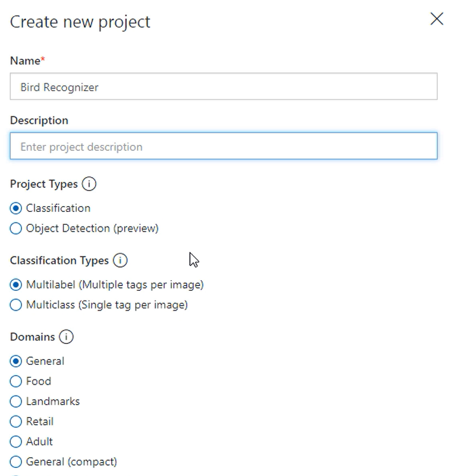Choose Object Detection (preview) radio button
Viewport: 455px width, 476px height.
coord(16,228)
